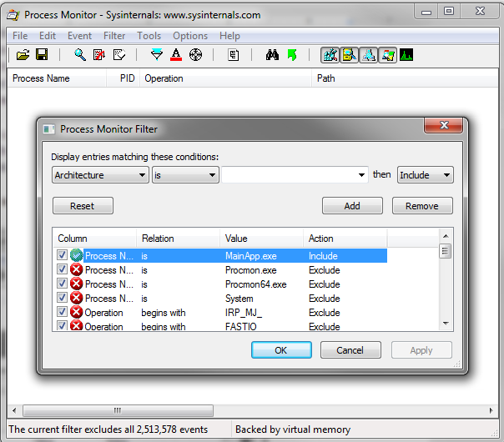
Task: Open the Edit menu
Action: 48,36
